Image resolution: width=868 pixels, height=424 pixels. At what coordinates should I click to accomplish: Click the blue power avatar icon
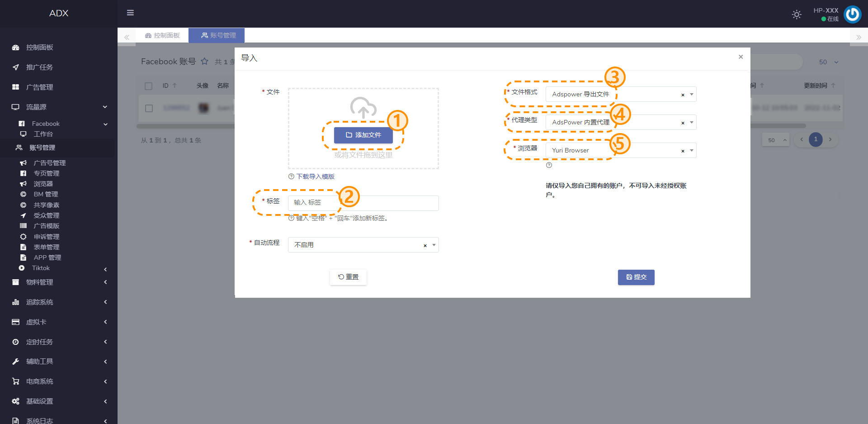pos(853,14)
